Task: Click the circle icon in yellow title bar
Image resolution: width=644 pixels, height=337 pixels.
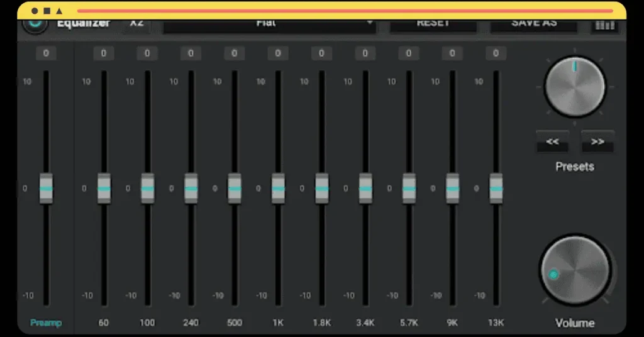Action: pyautogui.click(x=35, y=11)
